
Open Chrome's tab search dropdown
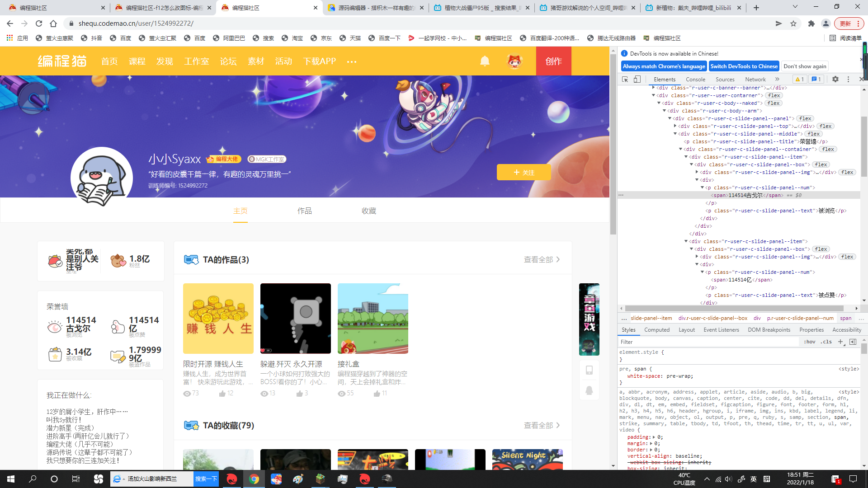click(x=795, y=7)
